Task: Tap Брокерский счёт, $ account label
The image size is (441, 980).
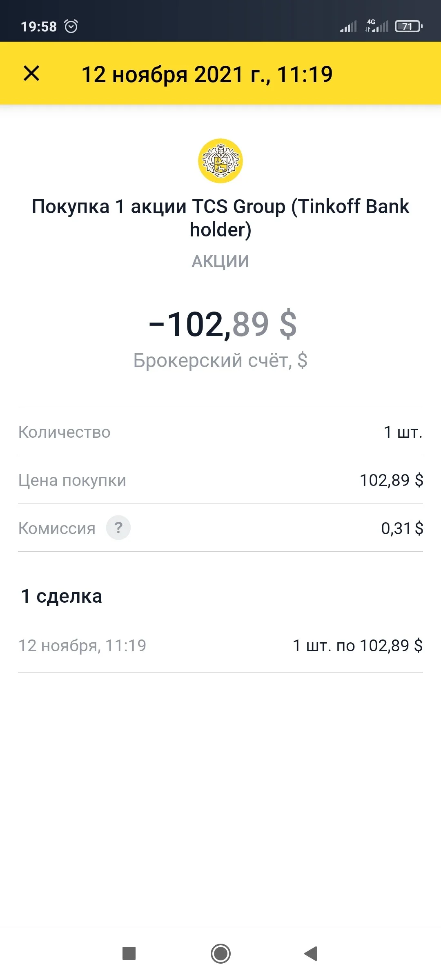Action: [220, 361]
